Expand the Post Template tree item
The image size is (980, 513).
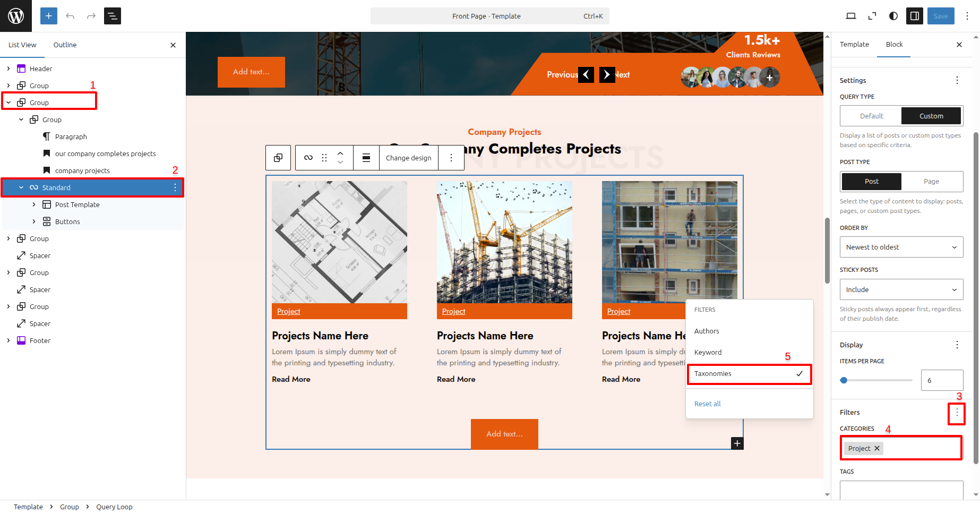[x=34, y=205]
